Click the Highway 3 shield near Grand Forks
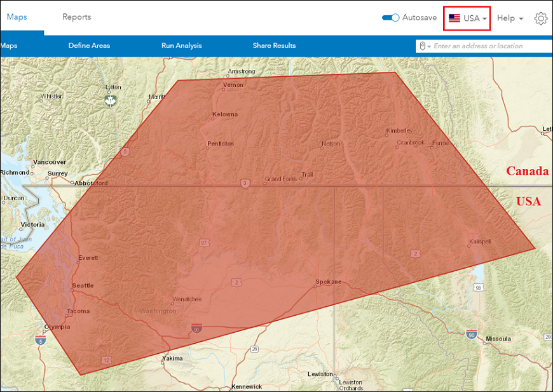This screenshot has height=392, width=553. [245, 184]
